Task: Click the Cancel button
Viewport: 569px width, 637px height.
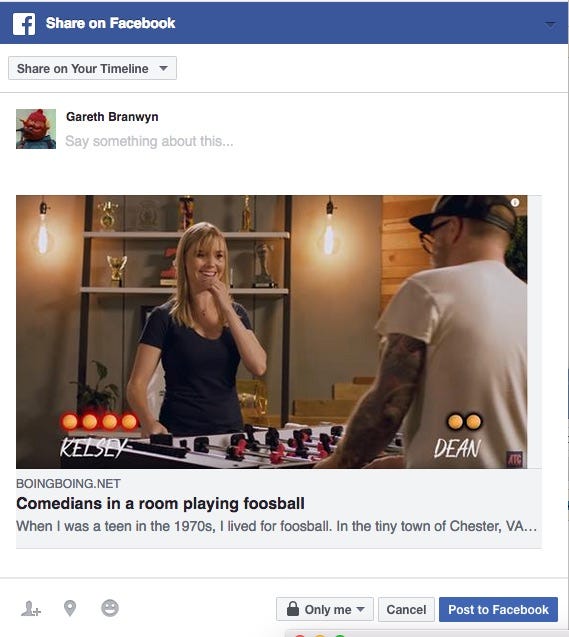Action: click(406, 609)
